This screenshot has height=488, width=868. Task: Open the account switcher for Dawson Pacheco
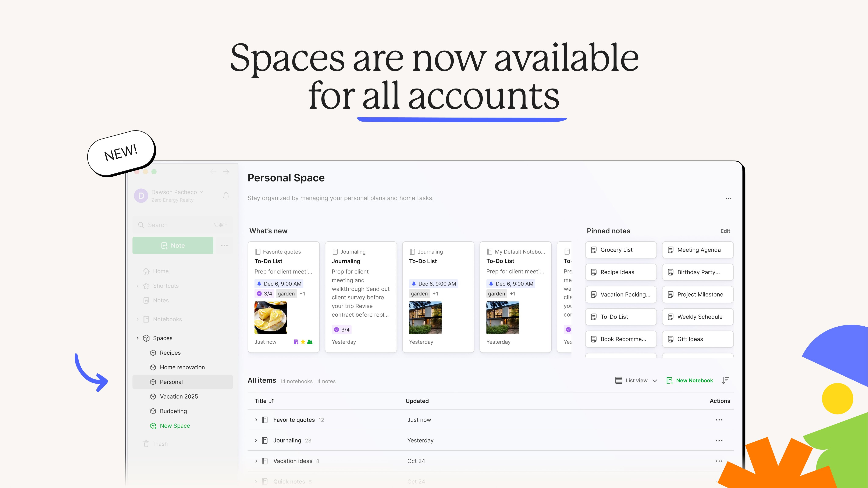point(177,192)
